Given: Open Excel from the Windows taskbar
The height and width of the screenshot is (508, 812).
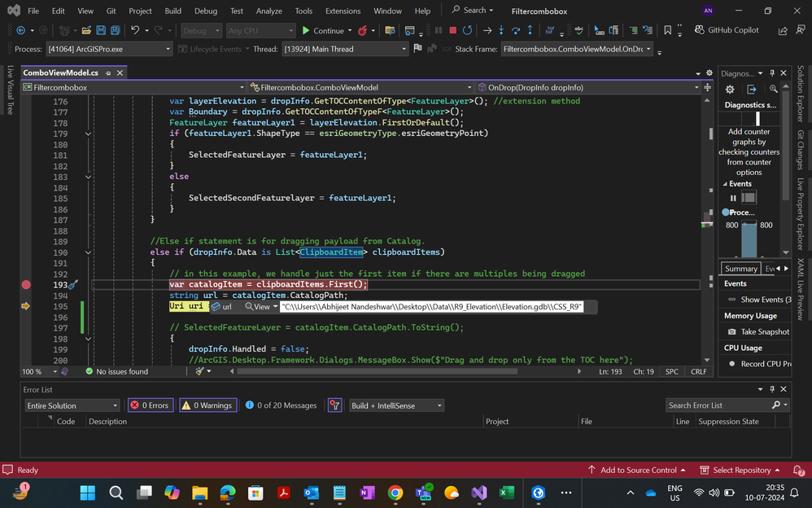Looking at the screenshot, I should point(506,493).
